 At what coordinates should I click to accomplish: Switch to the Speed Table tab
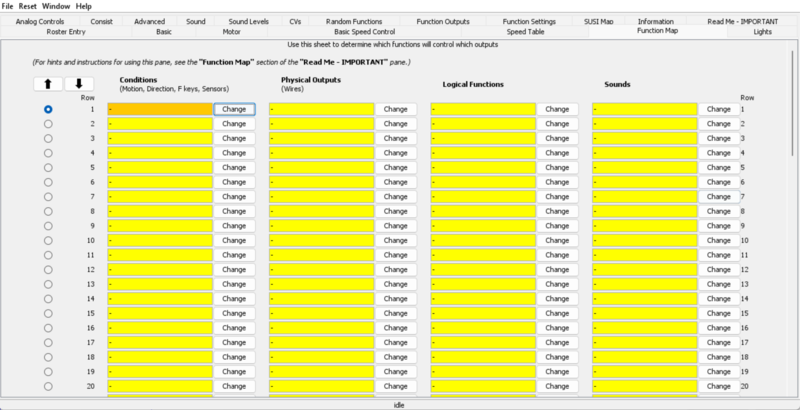pyautogui.click(x=525, y=32)
